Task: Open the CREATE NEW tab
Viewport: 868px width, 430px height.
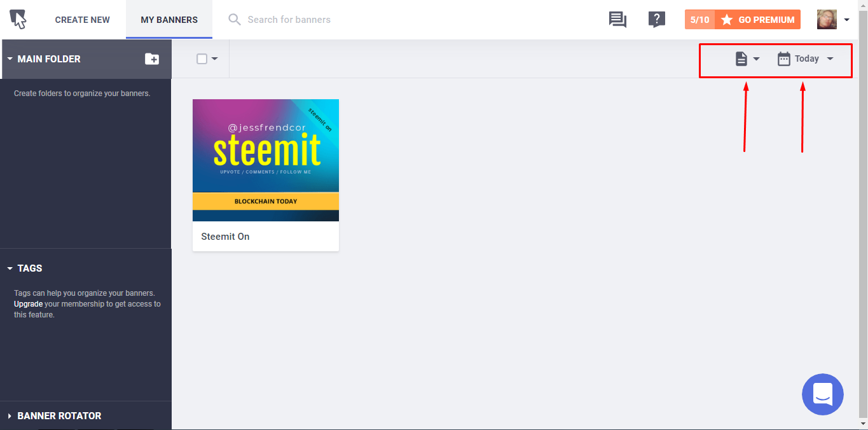Action: click(x=83, y=20)
